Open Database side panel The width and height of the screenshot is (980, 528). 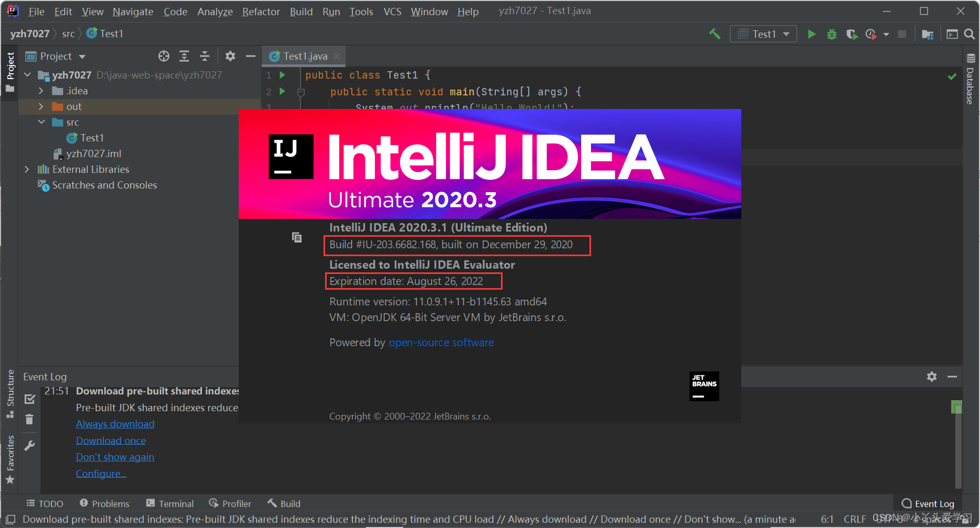tap(971, 79)
